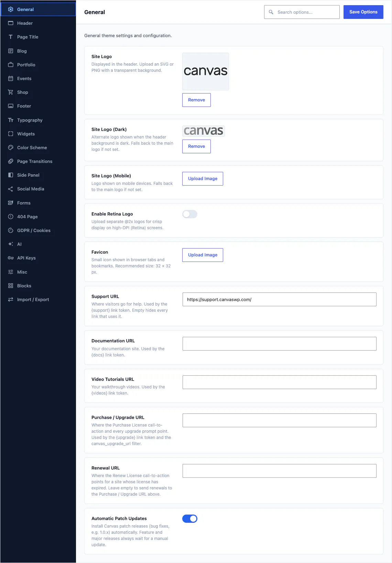This screenshot has height=563, width=392.
Task: Click the 404 Page warning icon
Action: pyautogui.click(x=11, y=217)
